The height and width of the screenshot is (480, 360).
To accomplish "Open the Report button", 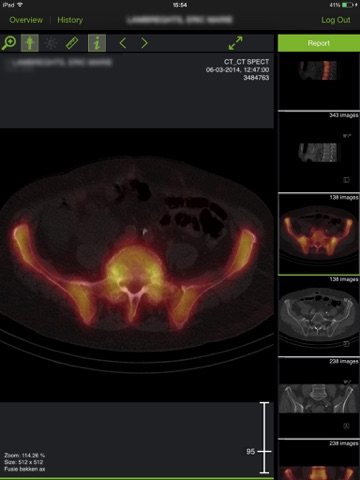I will (319, 43).
